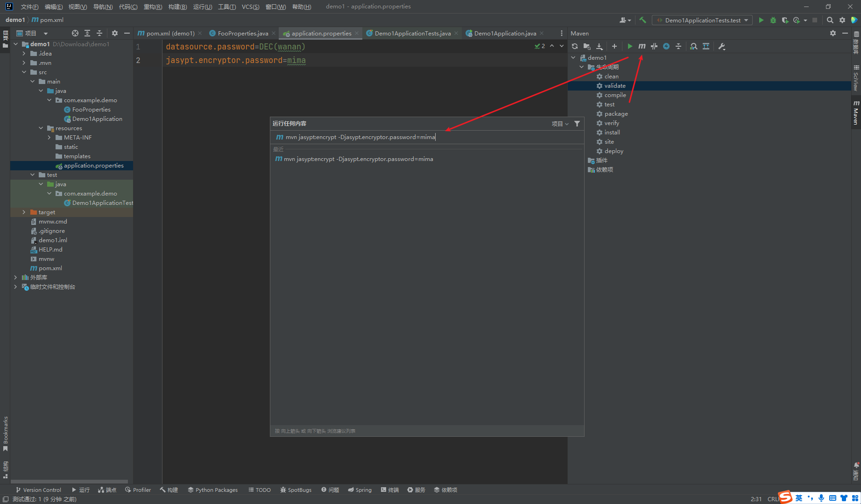The width and height of the screenshot is (861, 504).
Task: Run configuration with coverage
Action: [785, 20]
